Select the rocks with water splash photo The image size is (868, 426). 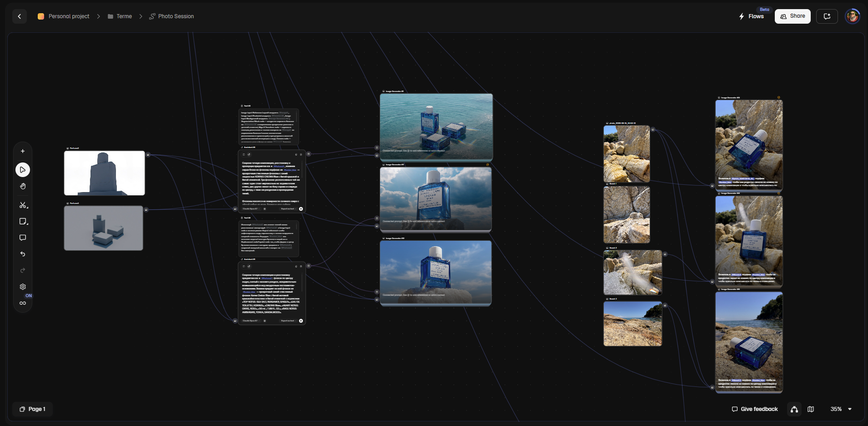[632, 273]
